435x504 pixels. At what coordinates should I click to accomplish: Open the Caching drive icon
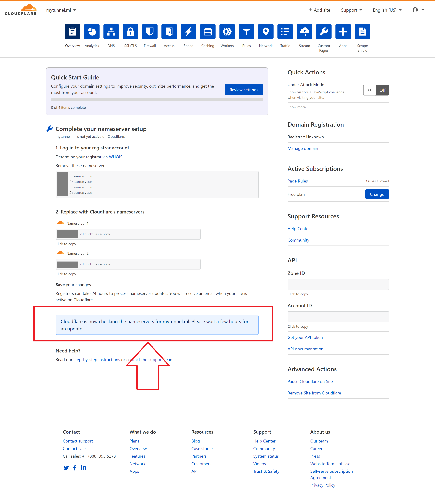click(208, 32)
